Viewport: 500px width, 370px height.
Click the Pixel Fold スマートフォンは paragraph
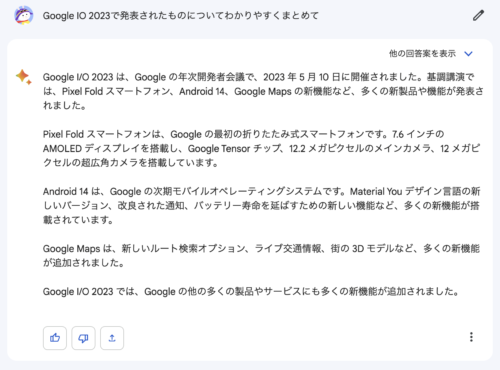click(x=262, y=148)
